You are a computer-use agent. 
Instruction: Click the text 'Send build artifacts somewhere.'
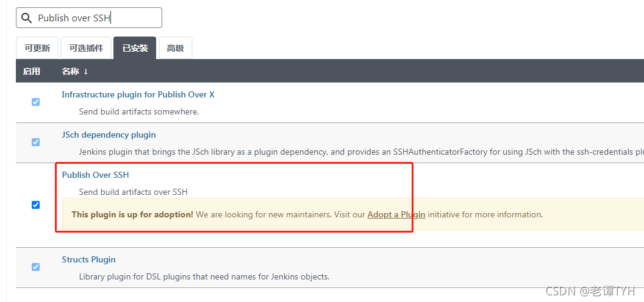(x=139, y=111)
